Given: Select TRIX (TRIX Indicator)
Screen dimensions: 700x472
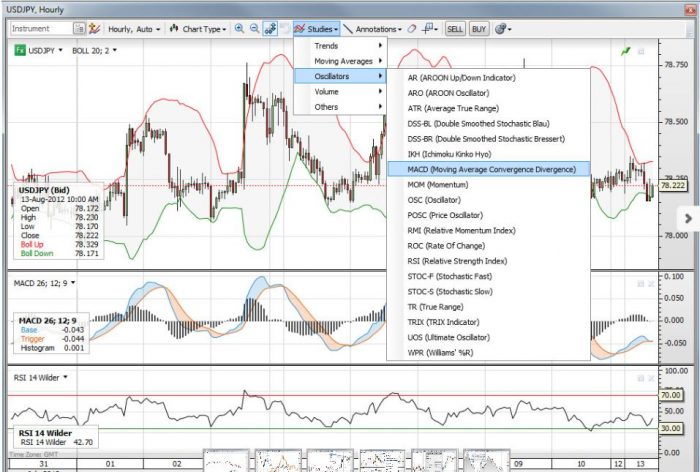Looking at the screenshot, I should point(488,322).
